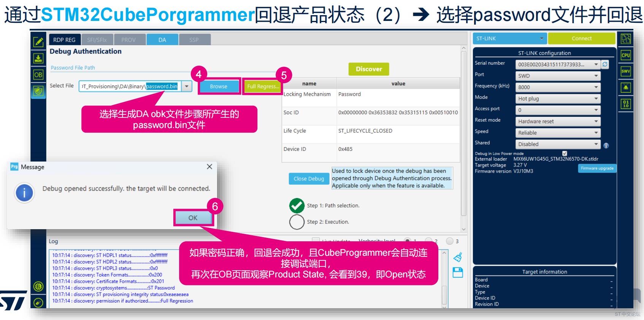Expand the Select File path dropdown arrow

coord(187,86)
